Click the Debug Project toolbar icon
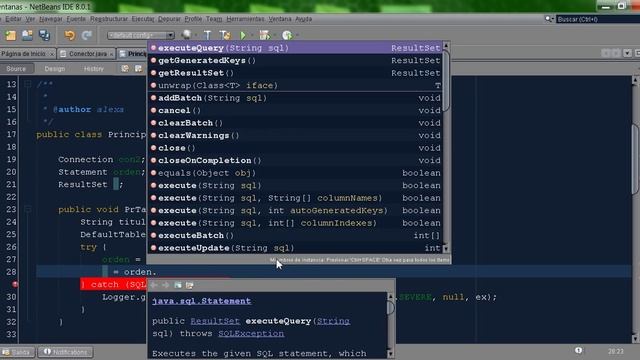640x360 pixels. pyautogui.click(x=264, y=36)
